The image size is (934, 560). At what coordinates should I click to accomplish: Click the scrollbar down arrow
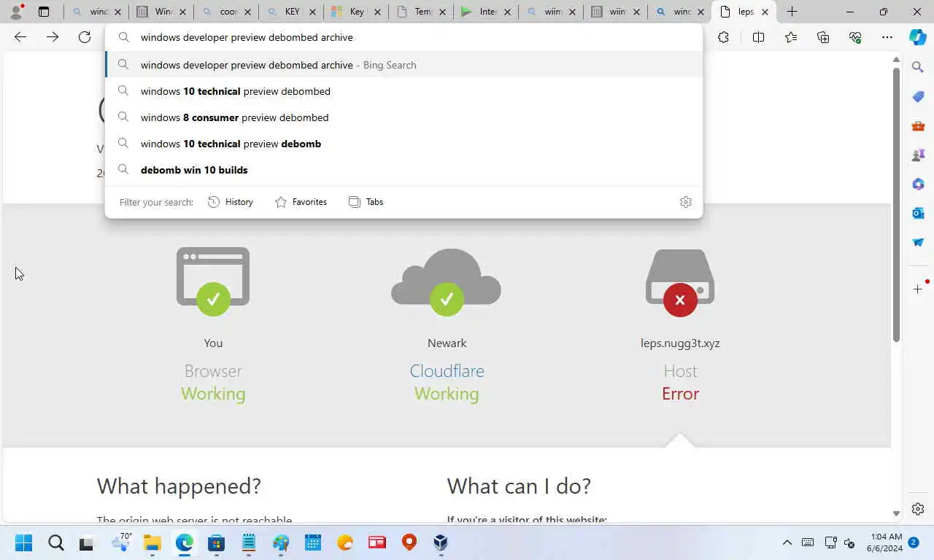tap(896, 514)
